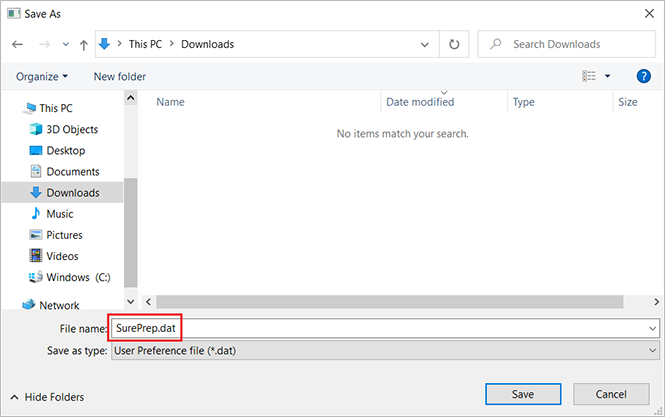Click the horizontal scroll left arrow
The image size is (665, 417).
pyautogui.click(x=148, y=302)
